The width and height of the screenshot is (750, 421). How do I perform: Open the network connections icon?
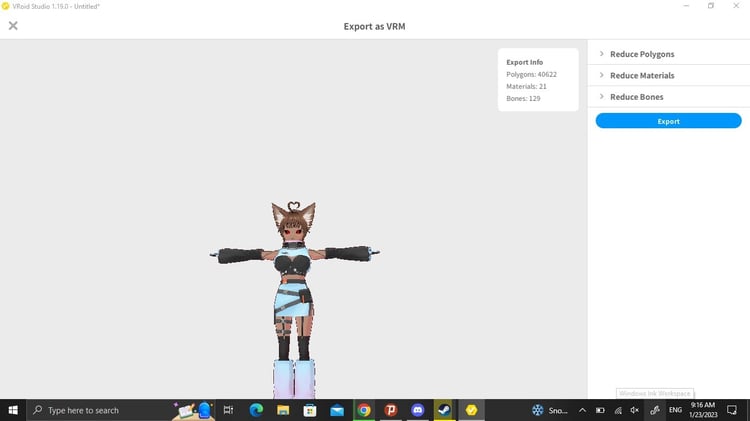click(618, 410)
